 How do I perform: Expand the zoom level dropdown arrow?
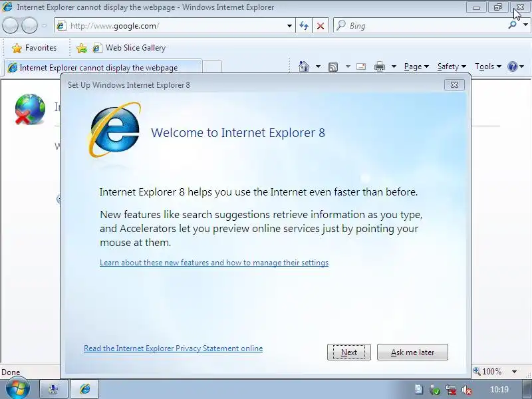(x=514, y=372)
